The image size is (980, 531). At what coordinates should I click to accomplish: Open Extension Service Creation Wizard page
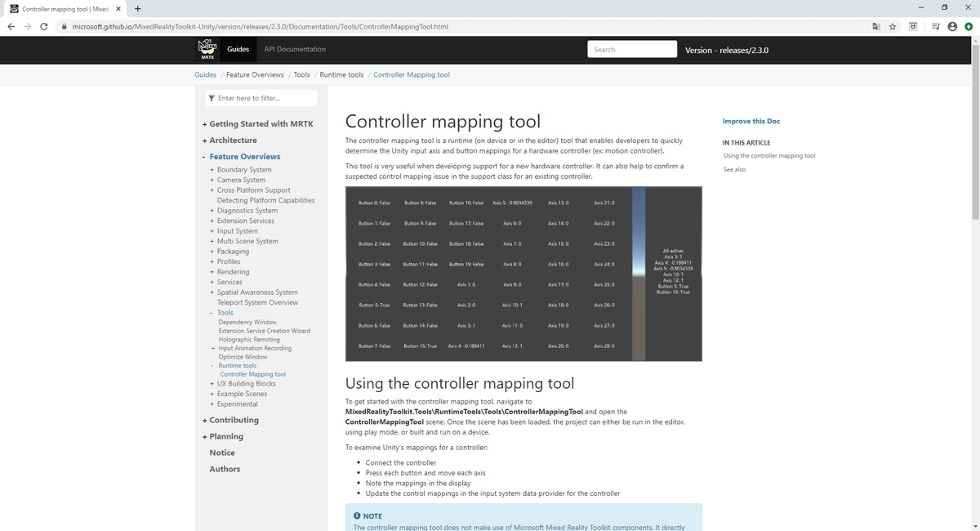pos(265,331)
